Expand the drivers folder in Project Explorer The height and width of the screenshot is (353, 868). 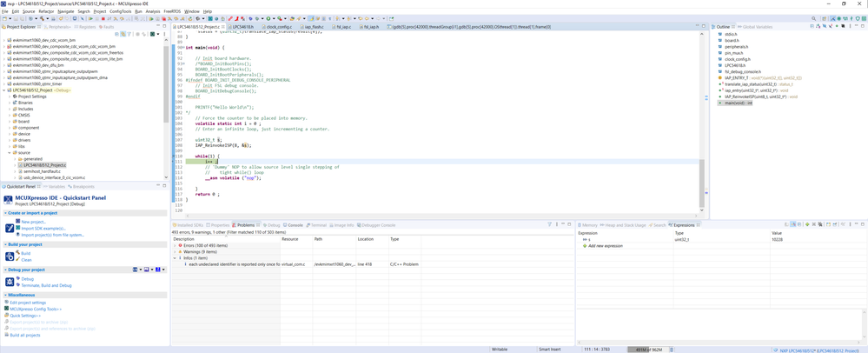point(10,140)
